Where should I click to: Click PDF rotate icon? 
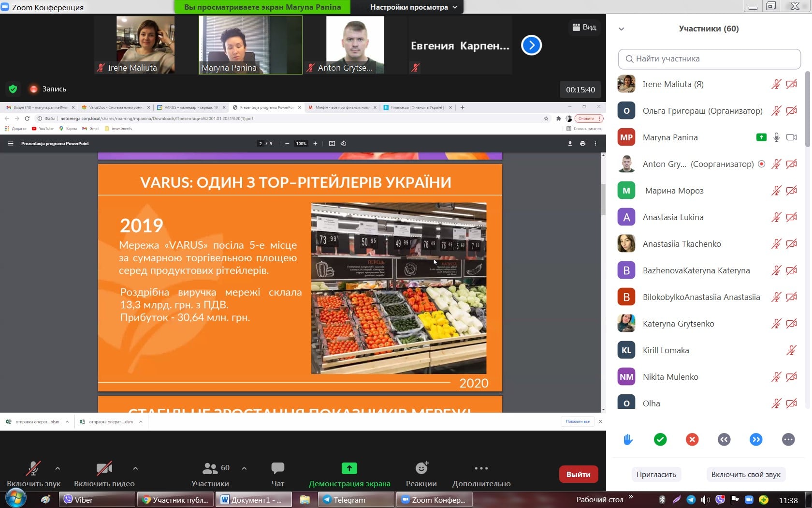coord(344,144)
